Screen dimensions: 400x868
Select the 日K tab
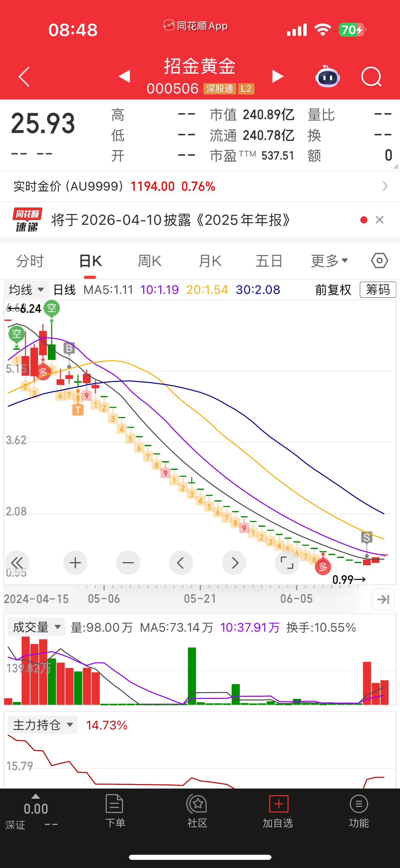coord(90,261)
